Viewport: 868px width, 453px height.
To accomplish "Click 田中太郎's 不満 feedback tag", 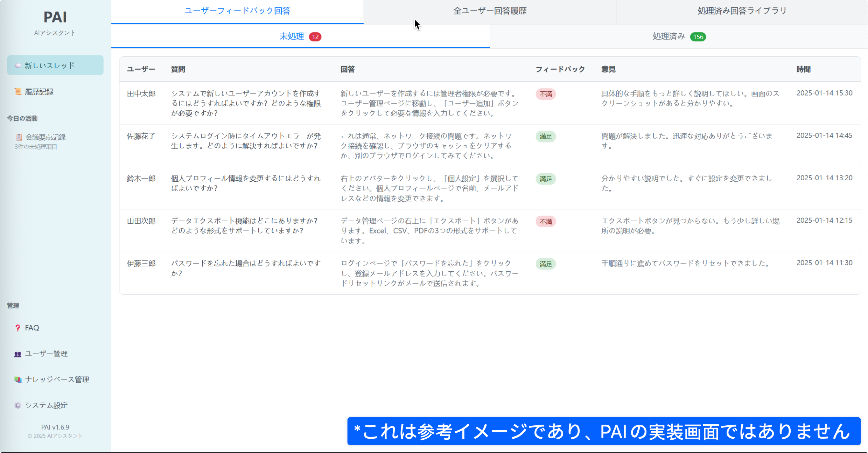I will [546, 94].
